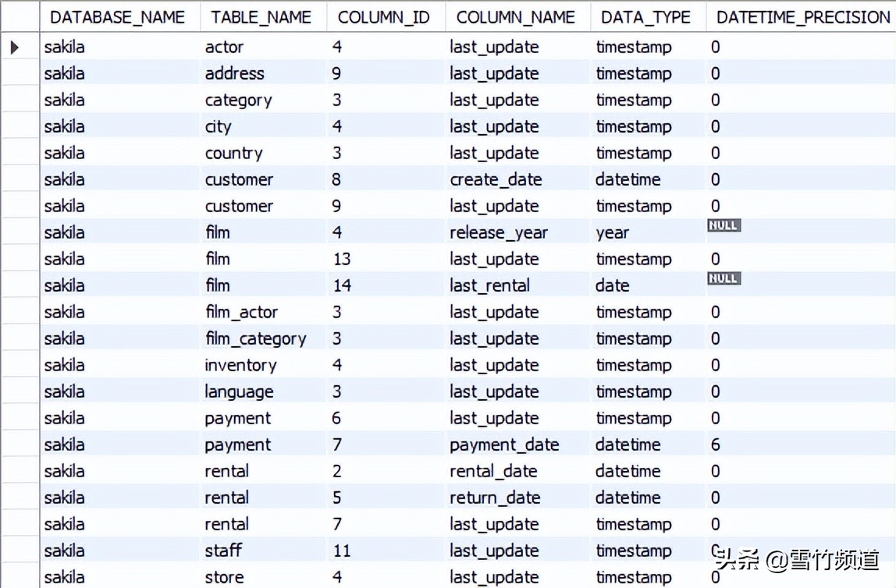The width and height of the screenshot is (896, 588).
Task: Click column ID 13 cell for film
Action: pyautogui.click(x=342, y=259)
